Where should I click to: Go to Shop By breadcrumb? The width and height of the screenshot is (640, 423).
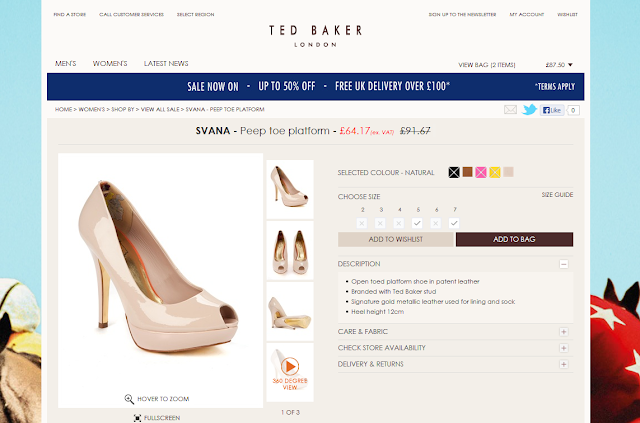[122, 109]
